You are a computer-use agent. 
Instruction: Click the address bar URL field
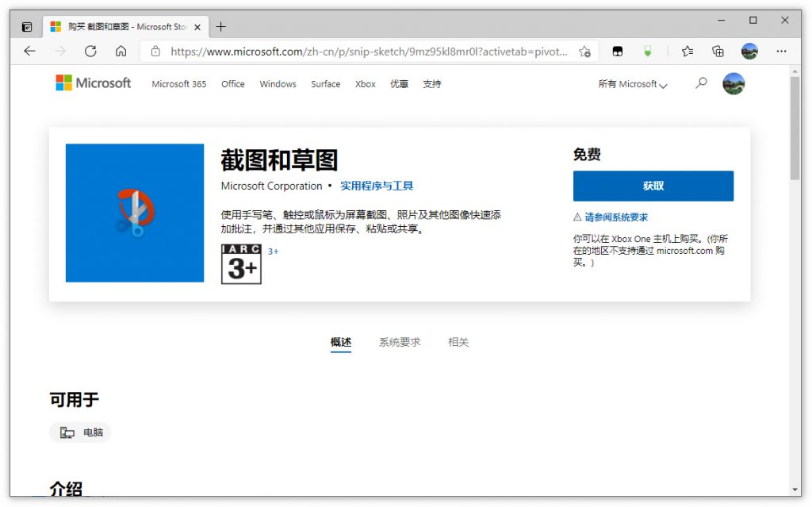point(369,51)
